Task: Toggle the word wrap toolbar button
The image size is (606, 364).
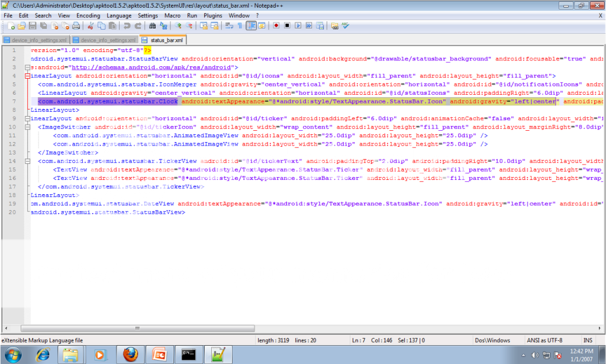Action: pos(229,26)
